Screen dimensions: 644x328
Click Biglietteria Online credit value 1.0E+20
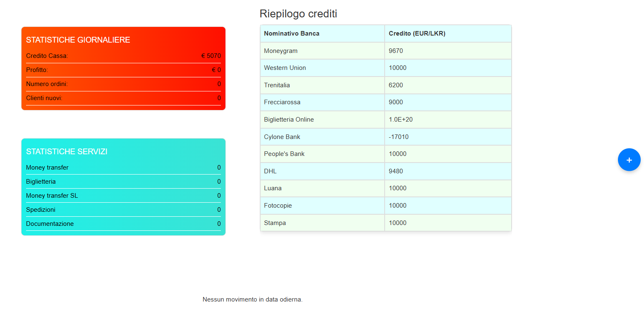pyautogui.click(x=400, y=120)
